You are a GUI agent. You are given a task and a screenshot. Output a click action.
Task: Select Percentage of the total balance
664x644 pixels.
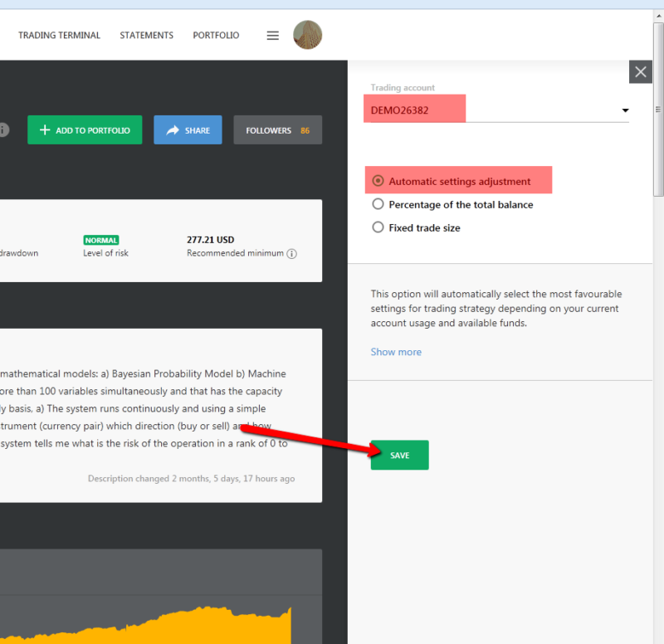452,204
